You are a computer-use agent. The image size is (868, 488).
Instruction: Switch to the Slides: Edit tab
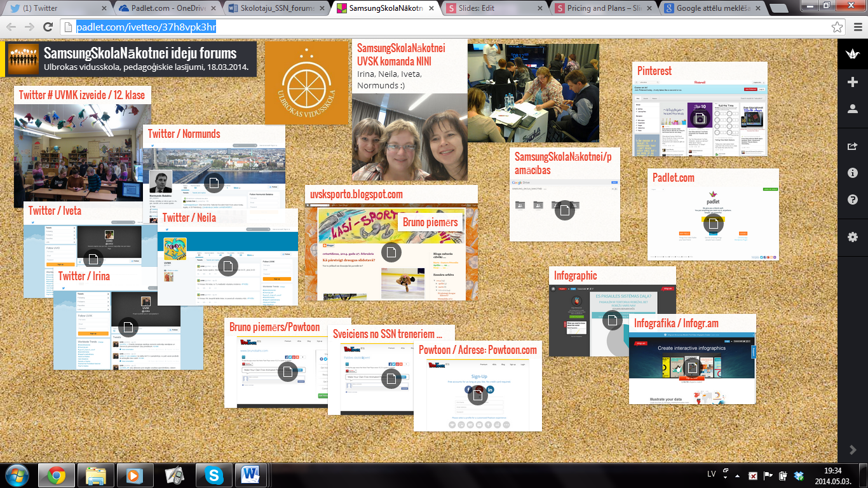(493, 8)
